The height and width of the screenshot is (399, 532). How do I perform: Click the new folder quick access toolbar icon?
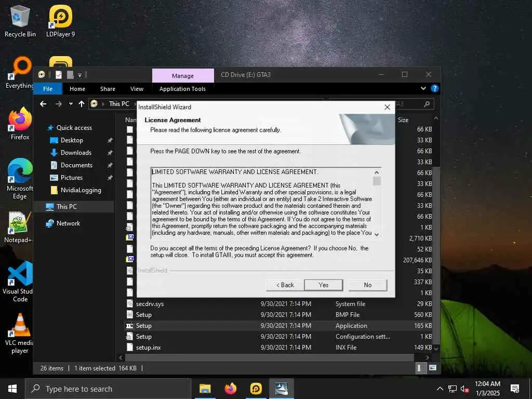(x=70, y=75)
